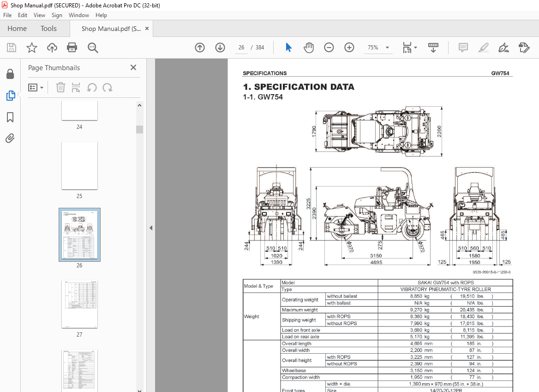The height and width of the screenshot is (392, 539).
Task: Open the Attachments paperclip panel
Action: (x=10, y=138)
